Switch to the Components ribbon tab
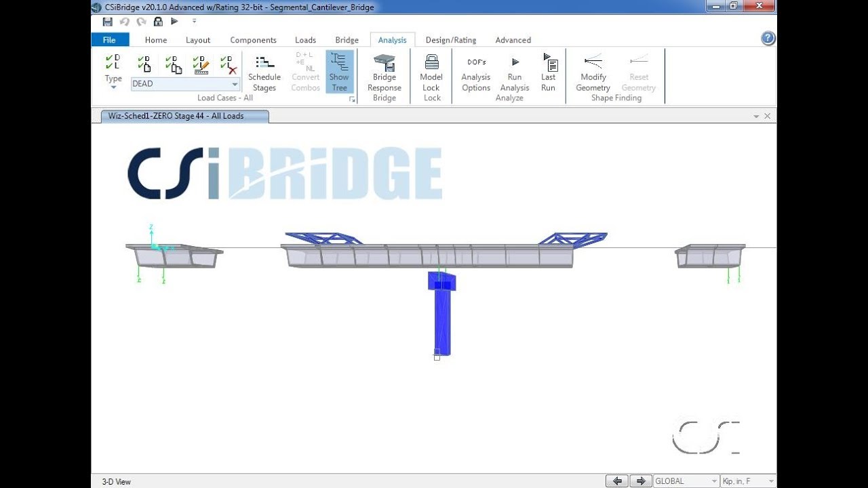The image size is (868, 488). click(253, 40)
